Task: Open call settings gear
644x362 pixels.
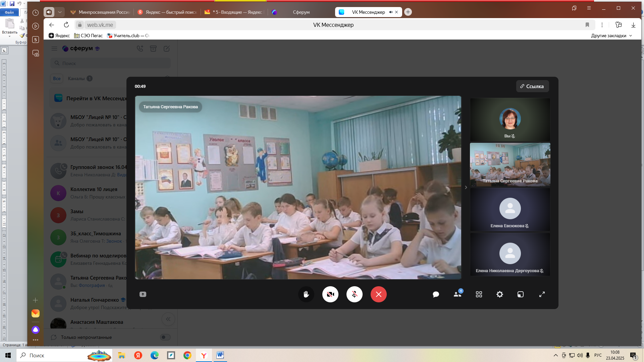Action: (500, 294)
